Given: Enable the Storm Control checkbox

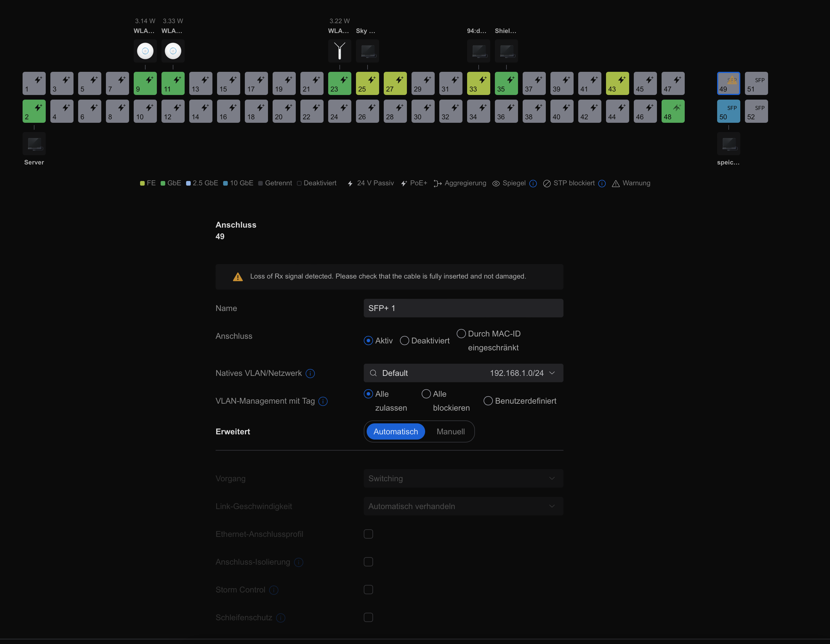Looking at the screenshot, I should point(368,590).
